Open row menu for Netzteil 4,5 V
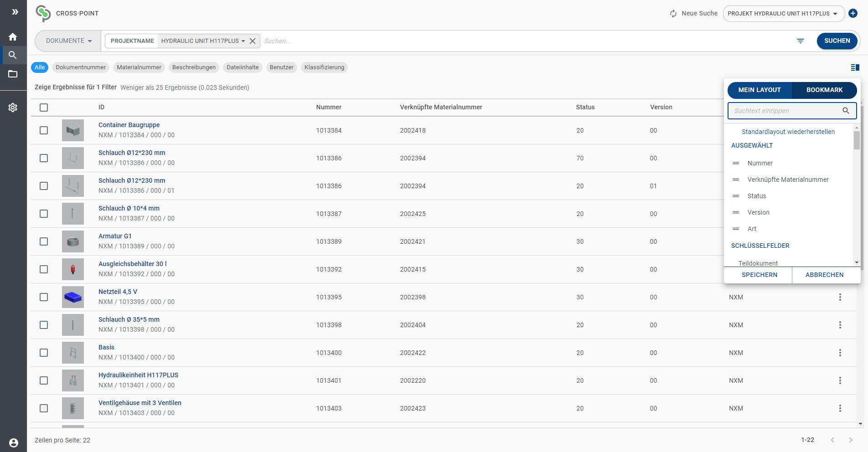868x452 pixels. coord(840,297)
